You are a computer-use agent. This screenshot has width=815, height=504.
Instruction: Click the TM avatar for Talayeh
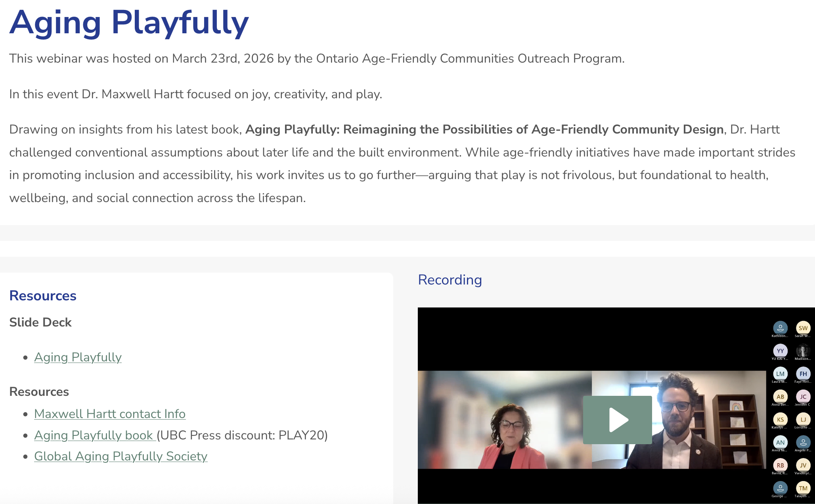[803, 488]
